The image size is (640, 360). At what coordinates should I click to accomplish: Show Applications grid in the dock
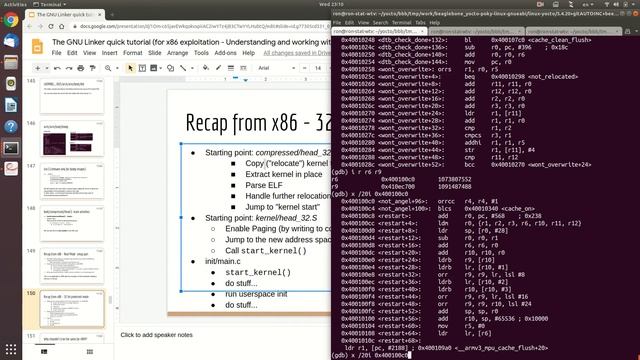click(x=11, y=349)
